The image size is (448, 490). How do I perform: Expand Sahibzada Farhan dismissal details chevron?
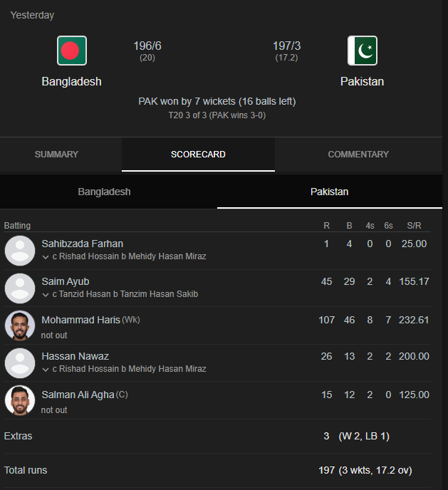coord(46,257)
